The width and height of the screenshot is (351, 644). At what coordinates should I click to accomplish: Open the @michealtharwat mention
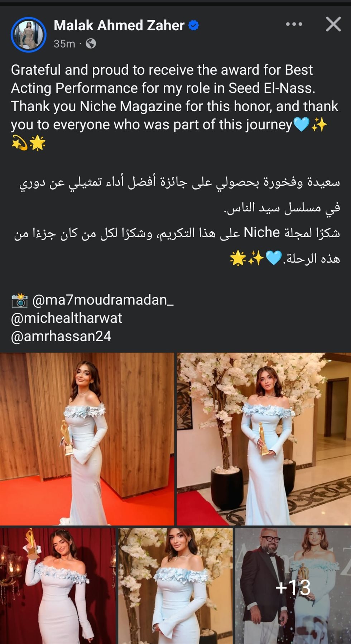coord(67,318)
